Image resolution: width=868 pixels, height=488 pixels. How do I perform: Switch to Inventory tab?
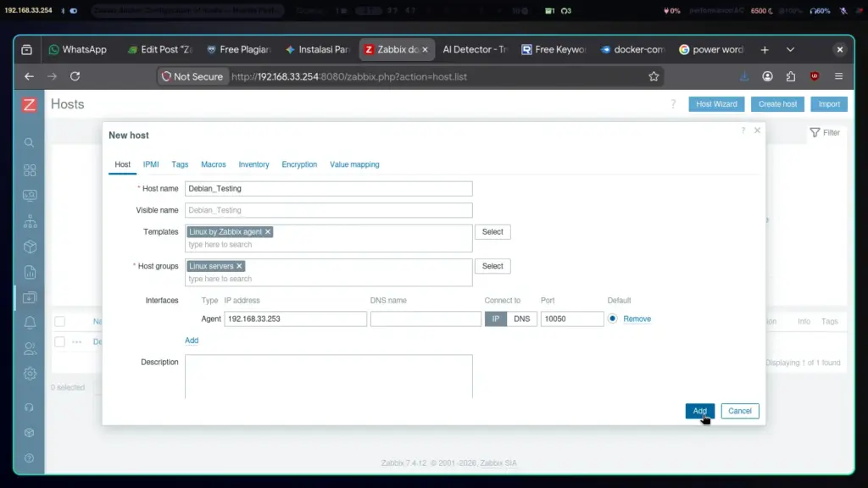(x=253, y=164)
